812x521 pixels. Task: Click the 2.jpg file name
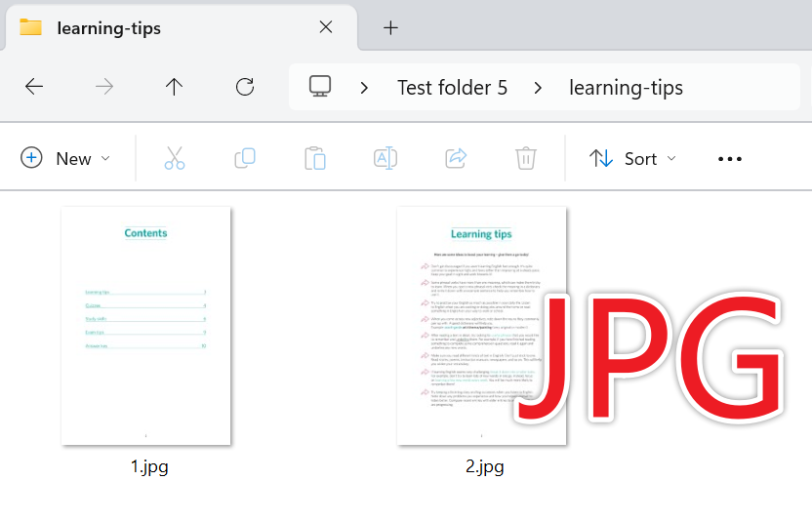coord(485,467)
